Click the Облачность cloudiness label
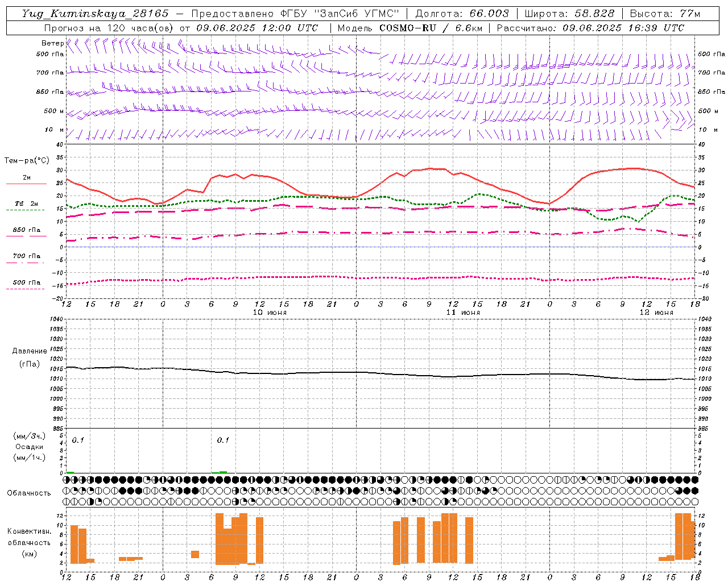Image resolution: width=728 pixels, height=582 pixels. (29, 493)
